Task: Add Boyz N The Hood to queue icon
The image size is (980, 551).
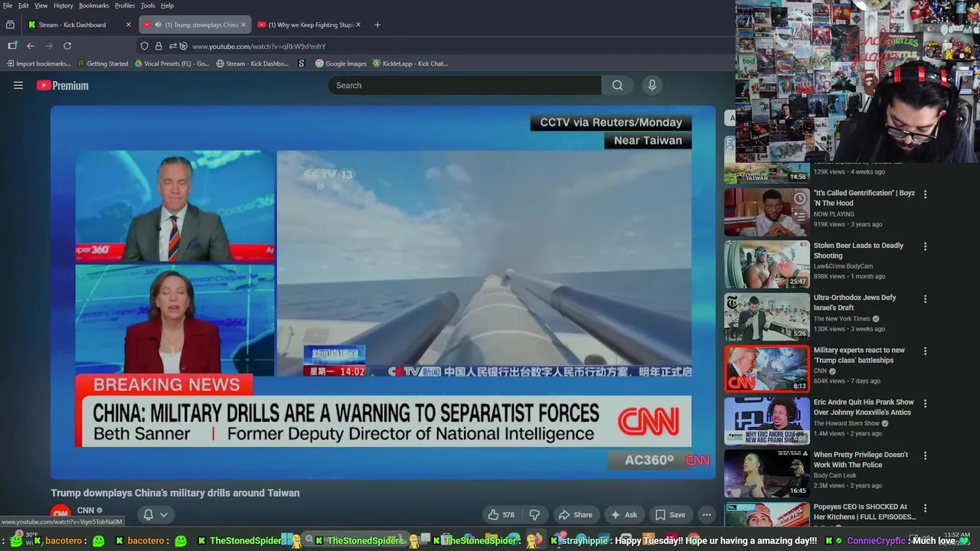Action: [x=799, y=217]
